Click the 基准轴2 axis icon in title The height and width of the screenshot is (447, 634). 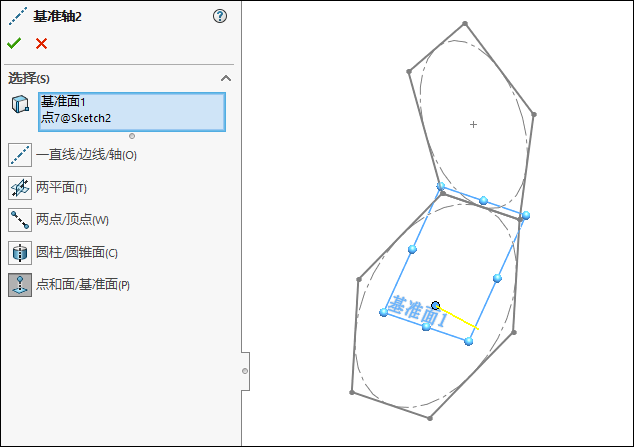pyautogui.click(x=18, y=16)
